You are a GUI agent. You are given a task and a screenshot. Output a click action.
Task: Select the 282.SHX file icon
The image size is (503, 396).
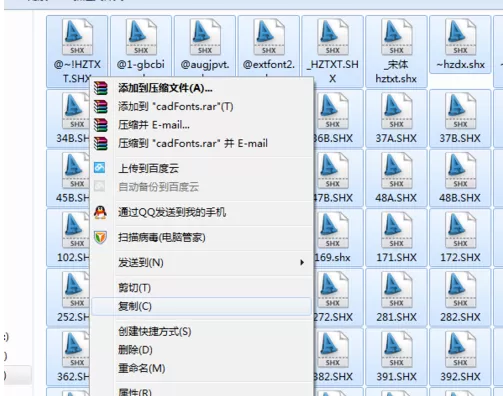(460, 290)
